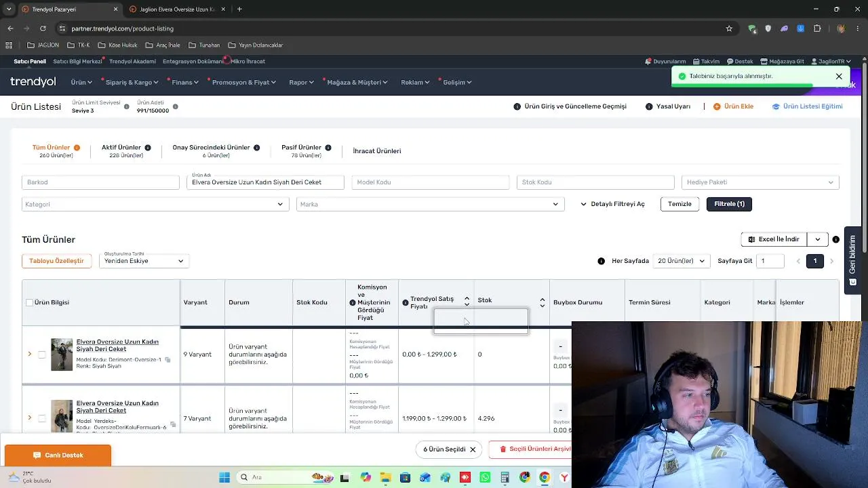Image resolution: width=868 pixels, height=488 pixels.
Task: Click info icon on Onay Sürecindeki Ürünler
Action: point(256,147)
